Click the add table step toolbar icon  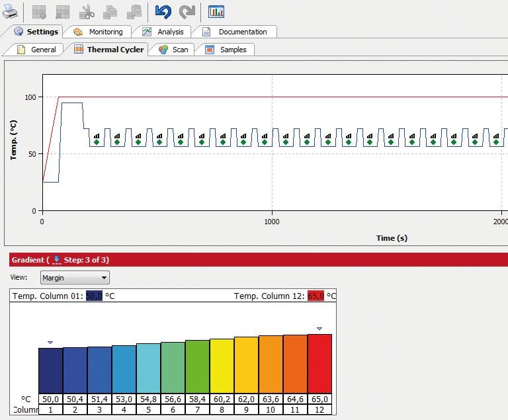(39, 12)
